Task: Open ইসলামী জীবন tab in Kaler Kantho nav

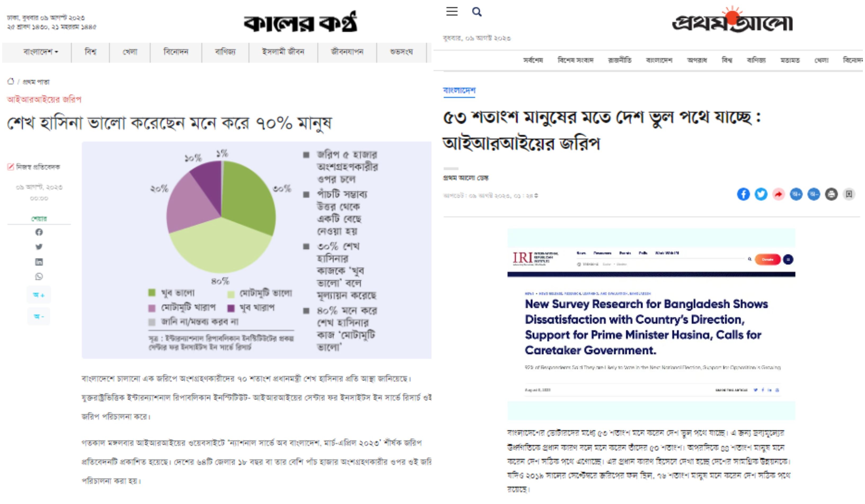Action: (x=283, y=52)
